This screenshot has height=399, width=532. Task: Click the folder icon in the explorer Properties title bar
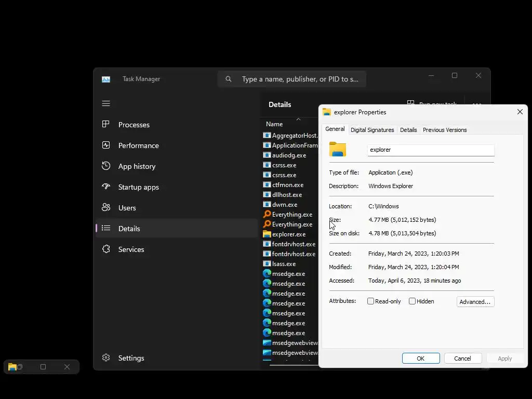tap(326, 112)
